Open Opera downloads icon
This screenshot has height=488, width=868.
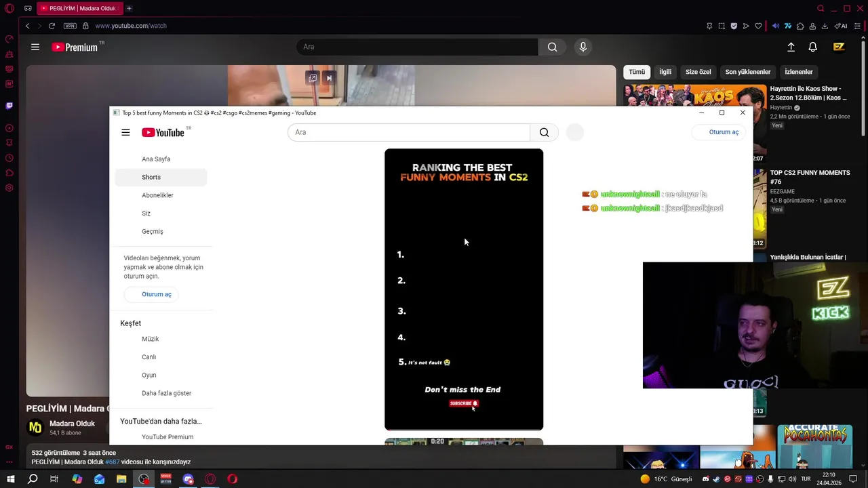[825, 26]
